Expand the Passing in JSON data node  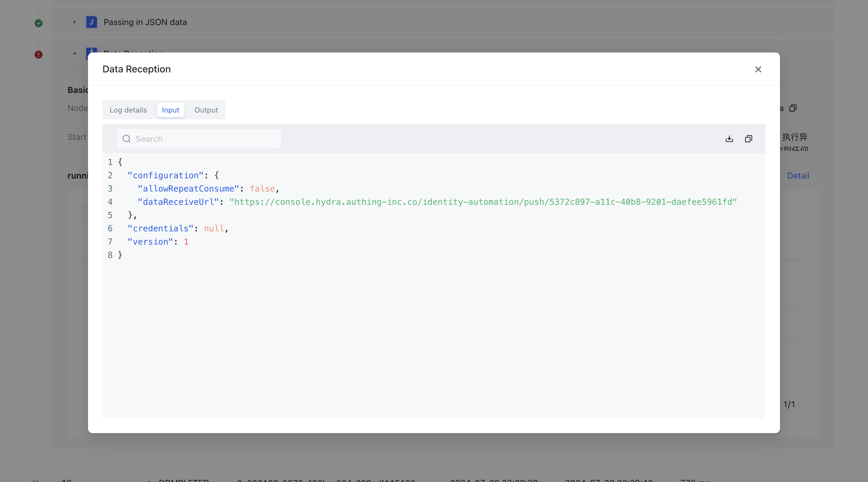(x=74, y=22)
